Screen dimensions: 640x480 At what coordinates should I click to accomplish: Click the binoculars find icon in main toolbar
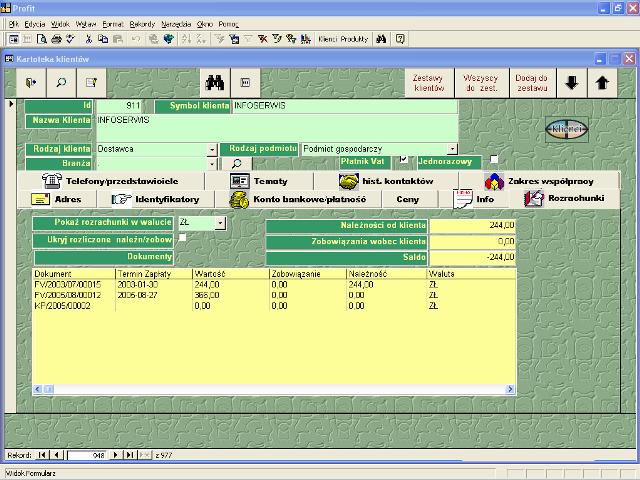(381, 39)
